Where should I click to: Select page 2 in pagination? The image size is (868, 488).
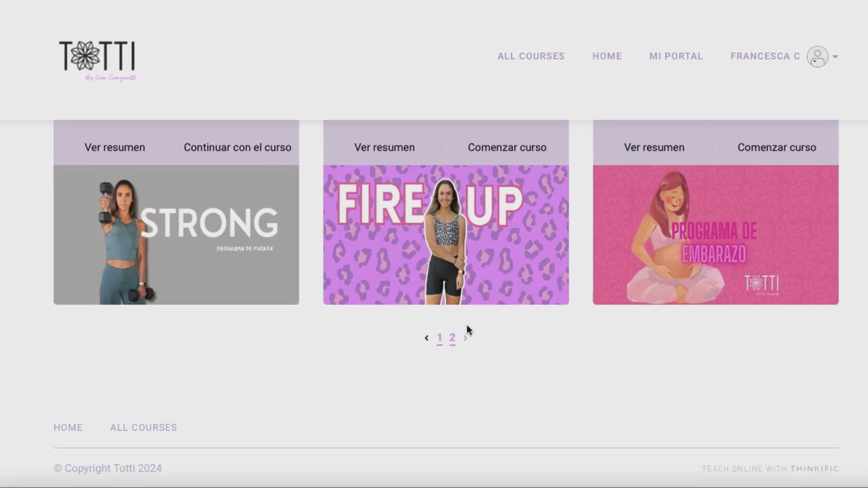[x=452, y=338]
